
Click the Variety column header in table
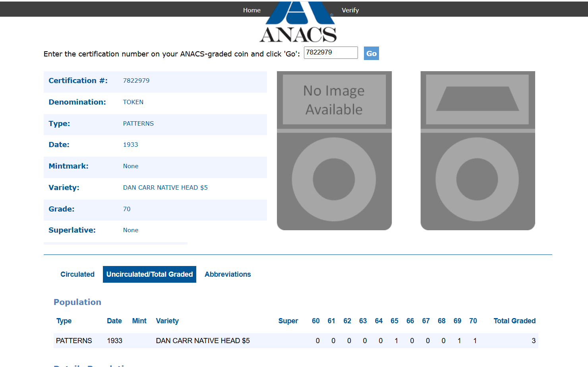click(167, 321)
